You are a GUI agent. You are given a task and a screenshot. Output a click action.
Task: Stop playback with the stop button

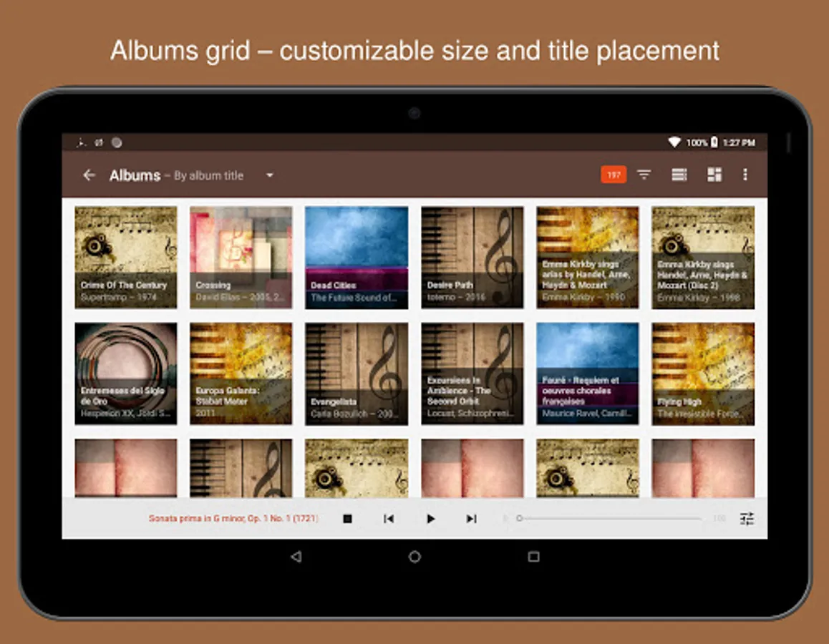[x=347, y=519]
